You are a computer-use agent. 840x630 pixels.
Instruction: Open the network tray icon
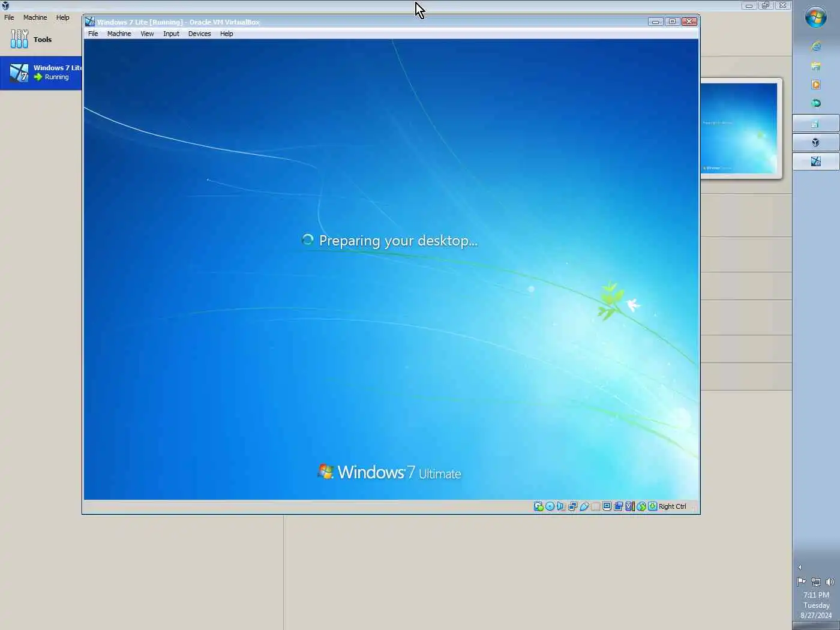pos(816,581)
